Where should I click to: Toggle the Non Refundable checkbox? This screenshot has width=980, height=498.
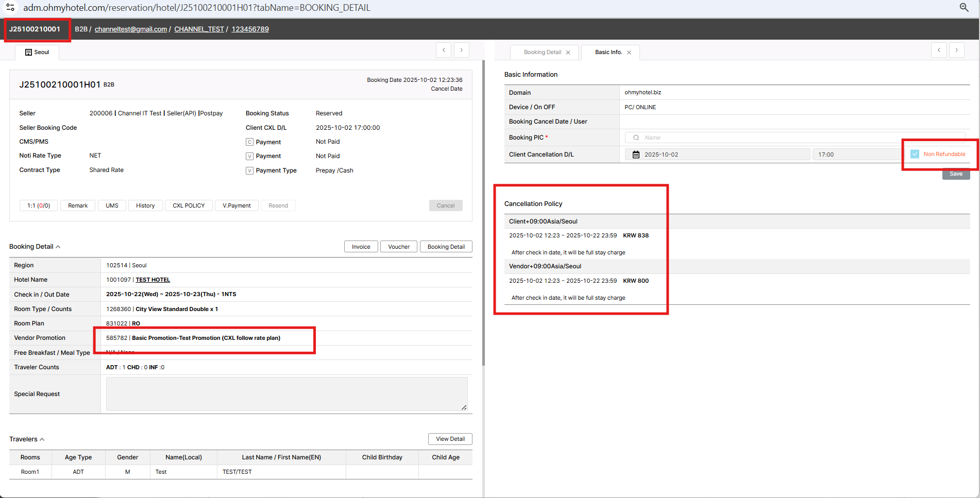point(915,154)
